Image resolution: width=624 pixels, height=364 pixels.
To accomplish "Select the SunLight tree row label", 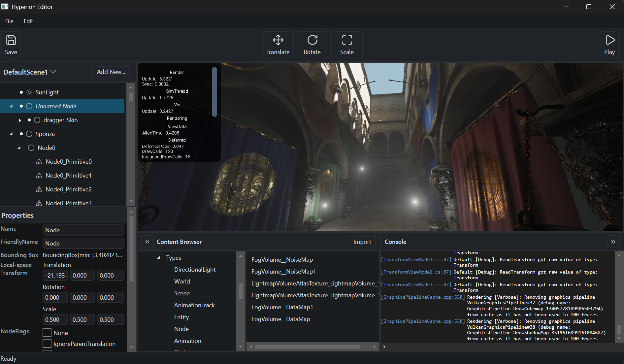I will point(47,92).
